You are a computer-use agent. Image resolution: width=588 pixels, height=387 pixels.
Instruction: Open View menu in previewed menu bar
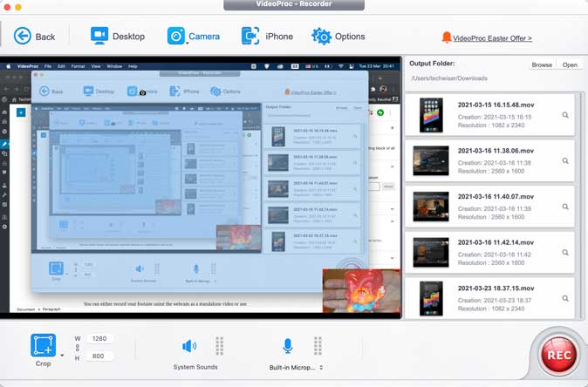pyautogui.click(x=96, y=66)
